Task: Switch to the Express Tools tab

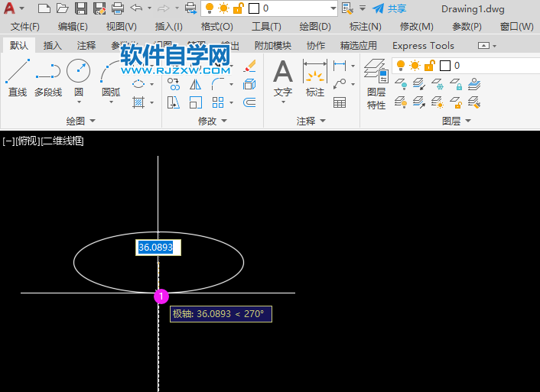Action: [423, 46]
